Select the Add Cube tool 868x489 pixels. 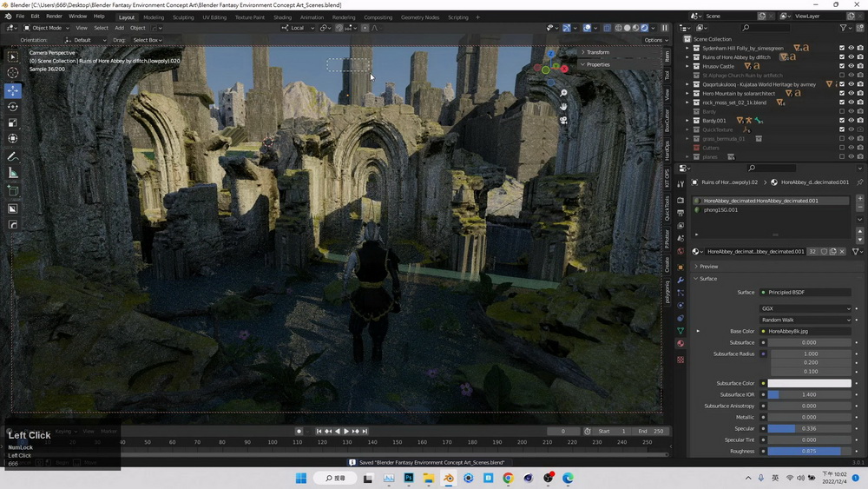13,191
